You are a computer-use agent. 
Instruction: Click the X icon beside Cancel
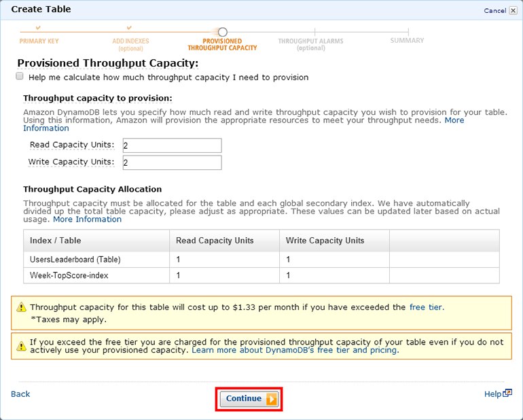click(513, 11)
